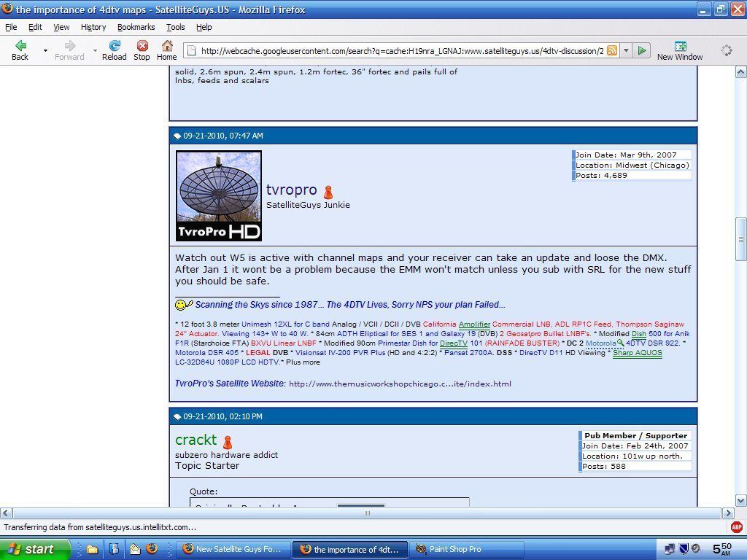
Task: Click the 'Transferring data' status bar message
Action: tap(100, 527)
